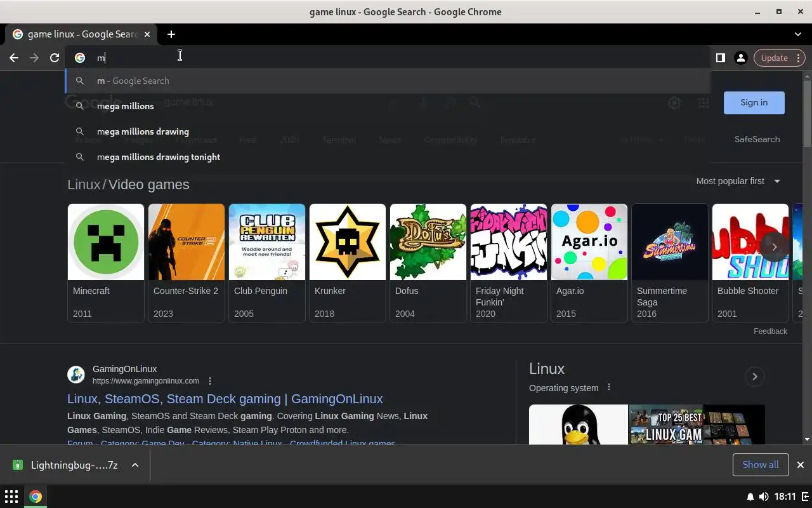Click the GamingOnLinux site favicon

coord(76,375)
